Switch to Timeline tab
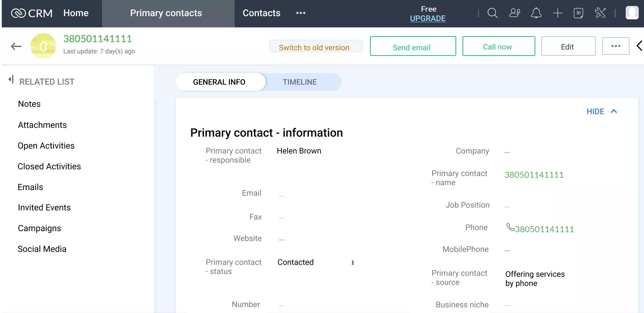Viewport: 644px width, 313px height. click(x=300, y=82)
